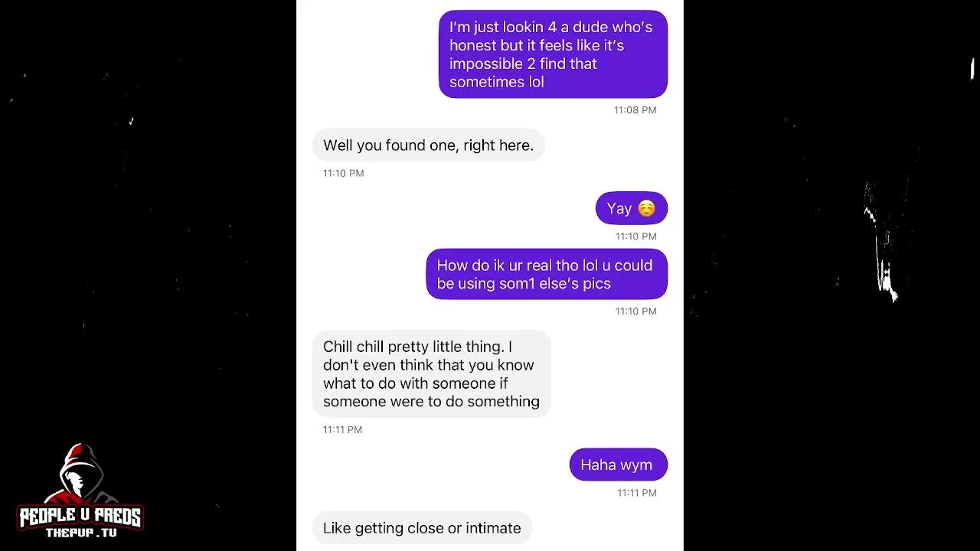
Task: Click the 11:10 PM timestamp under 'Well you found one'
Action: tap(343, 173)
